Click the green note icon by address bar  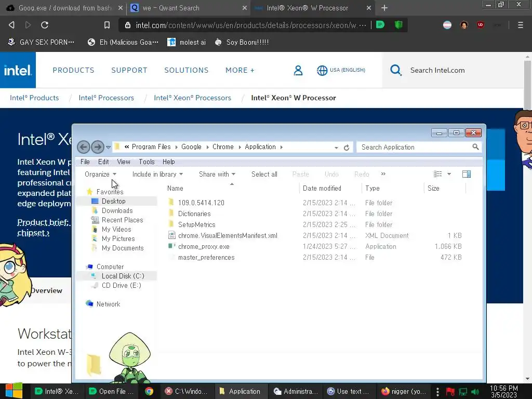380,25
